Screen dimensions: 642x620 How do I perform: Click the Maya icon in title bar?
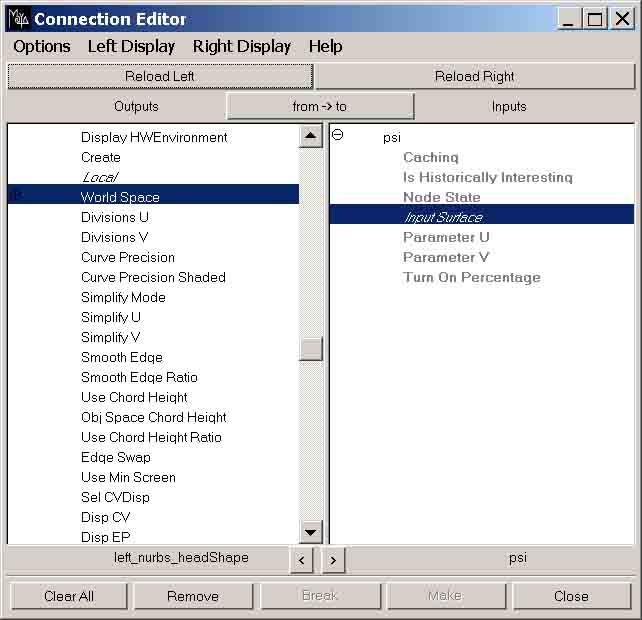(18, 19)
